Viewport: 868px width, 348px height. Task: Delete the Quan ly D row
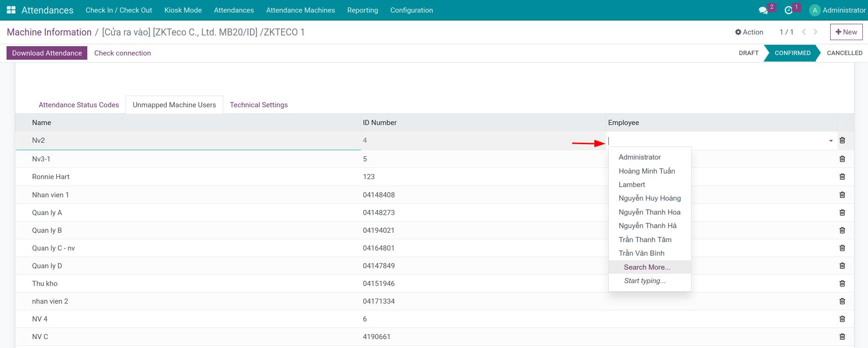pos(842,266)
